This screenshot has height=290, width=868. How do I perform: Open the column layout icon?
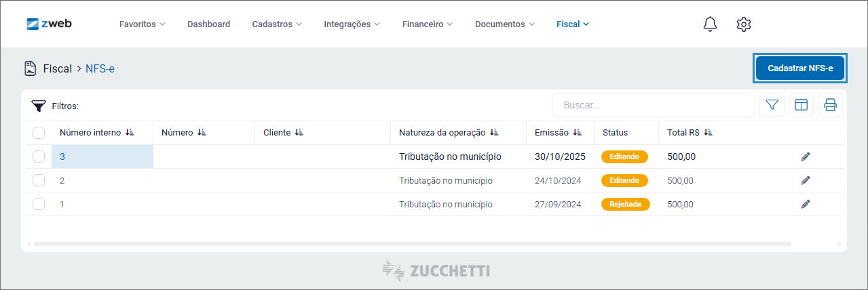coord(801,105)
